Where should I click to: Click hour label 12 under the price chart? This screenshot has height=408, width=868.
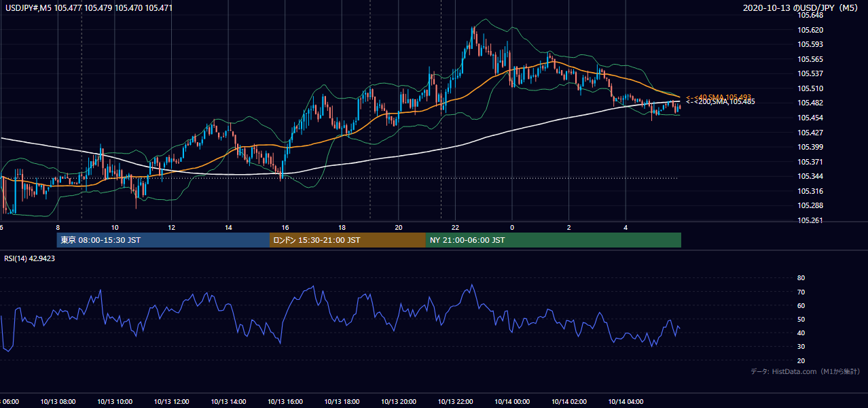pyautogui.click(x=171, y=227)
